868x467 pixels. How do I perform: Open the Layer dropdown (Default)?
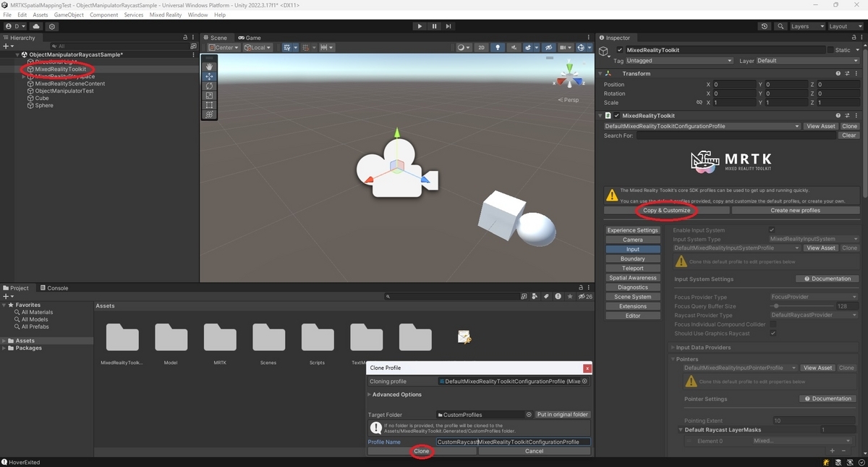pyautogui.click(x=808, y=61)
